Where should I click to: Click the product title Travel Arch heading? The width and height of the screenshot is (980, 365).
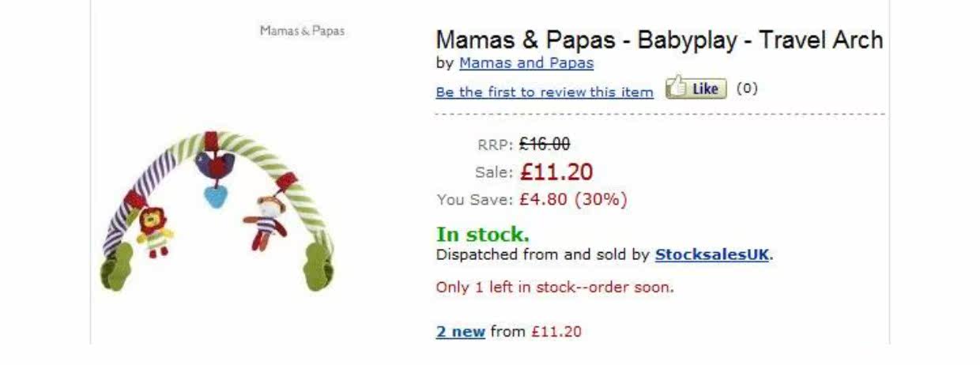tap(659, 40)
